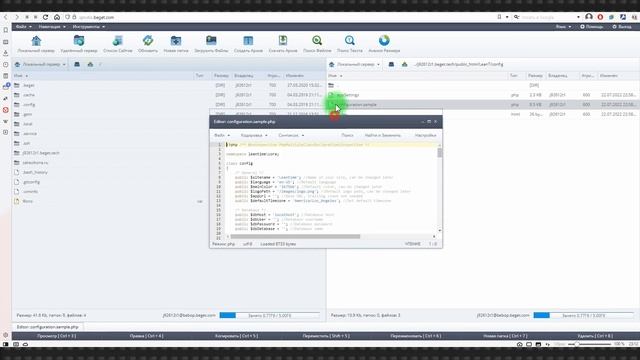The image size is (640, 360).
Task: Expand right panel Локальный сервер dropdown
Action: [354, 64]
